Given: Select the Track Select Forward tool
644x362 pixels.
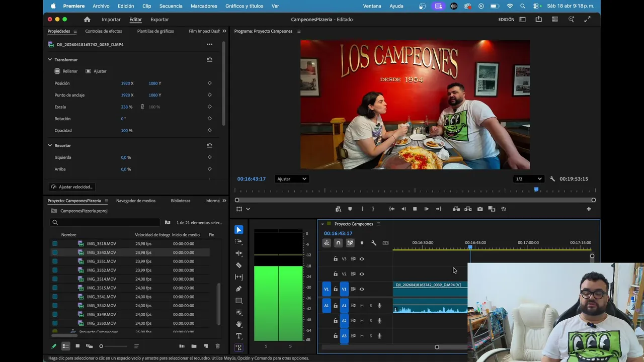Looking at the screenshot, I should coord(238,241).
